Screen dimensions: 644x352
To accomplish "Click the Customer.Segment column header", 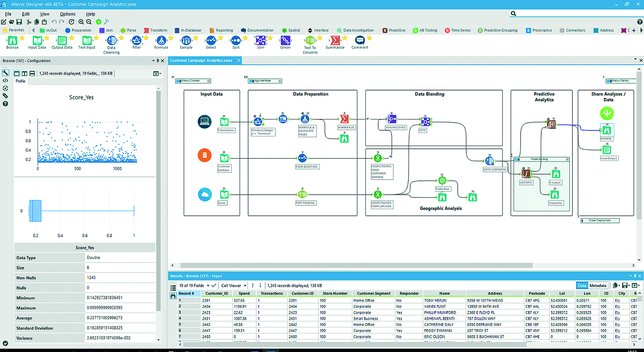I will [374, 293].
